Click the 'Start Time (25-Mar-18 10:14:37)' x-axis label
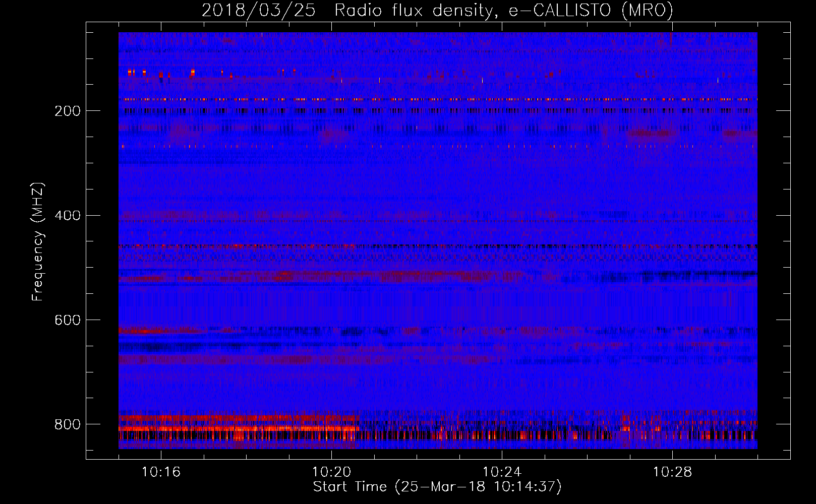Image resolution: width=816 pixels, height=504 pixels. pyautogui.click(x=437, y=487)
